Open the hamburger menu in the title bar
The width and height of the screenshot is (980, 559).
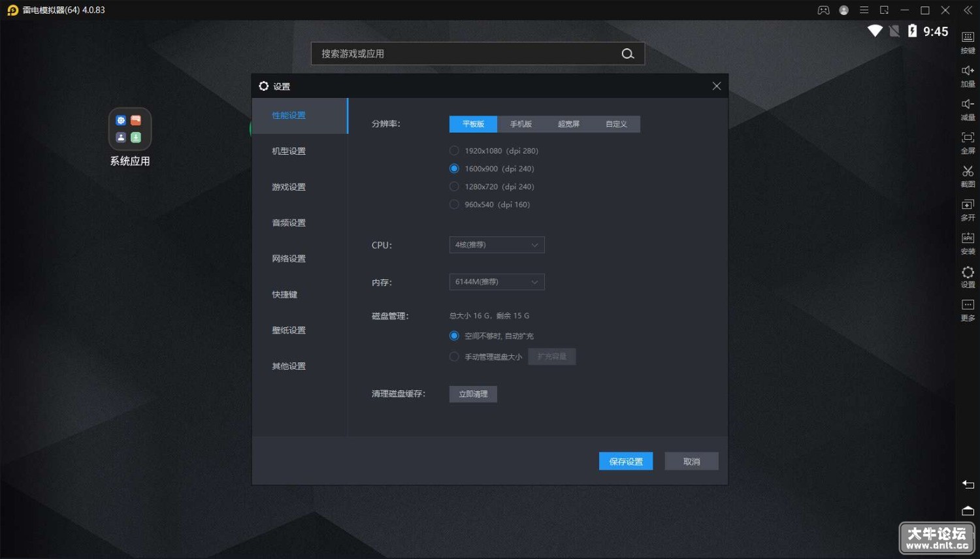[x=864, y=10]
